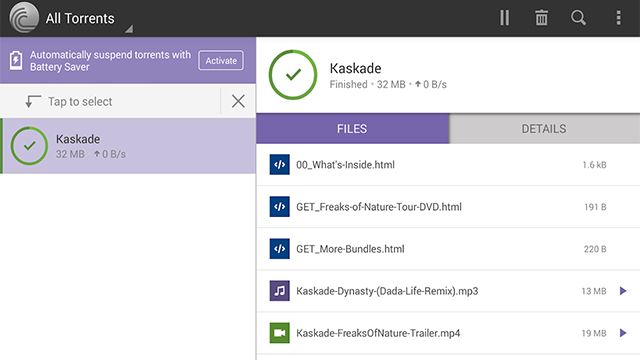
Task: Click HTML icon for 00_What's-Inside.html
Action: pyautogui.click(x=280, y=164)
